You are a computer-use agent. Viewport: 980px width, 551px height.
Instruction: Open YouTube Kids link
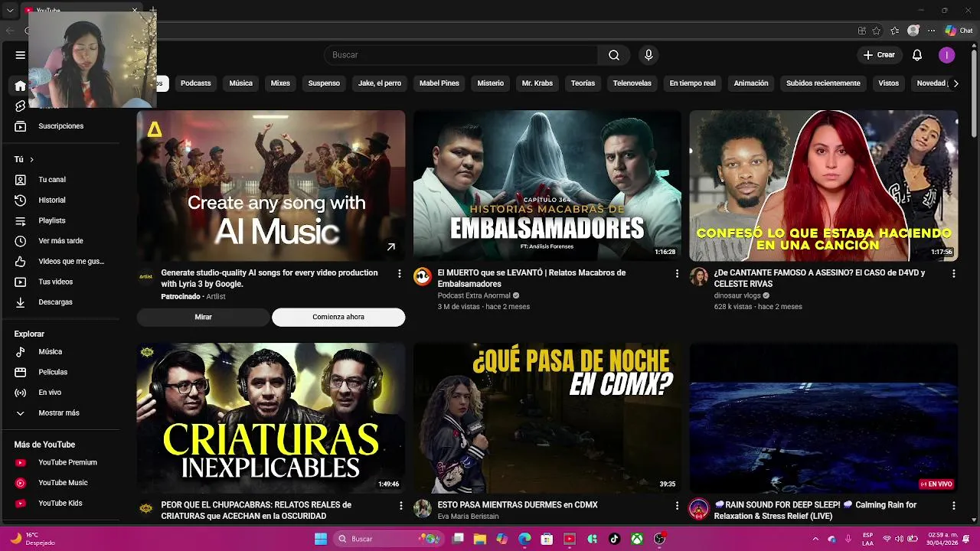(61, 504)
